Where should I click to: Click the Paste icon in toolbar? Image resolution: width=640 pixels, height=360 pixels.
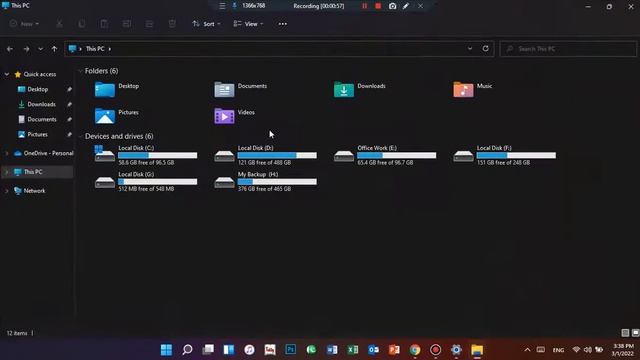click(104, 24)
